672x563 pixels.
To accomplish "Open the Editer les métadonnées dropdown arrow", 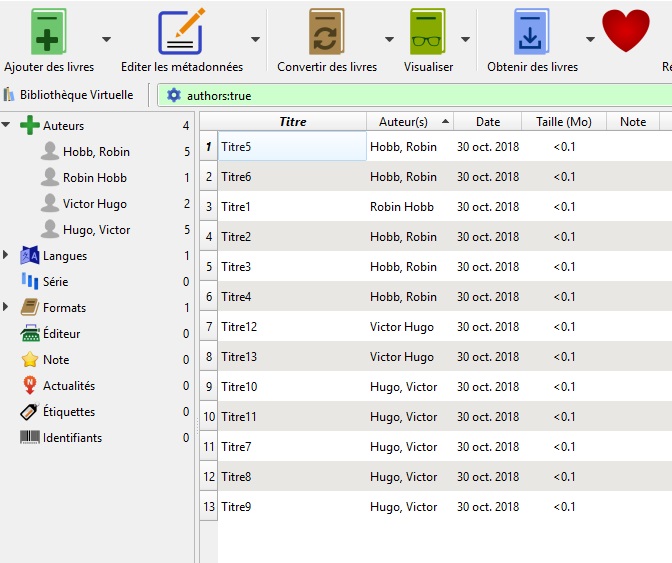I will coord(255,39).
